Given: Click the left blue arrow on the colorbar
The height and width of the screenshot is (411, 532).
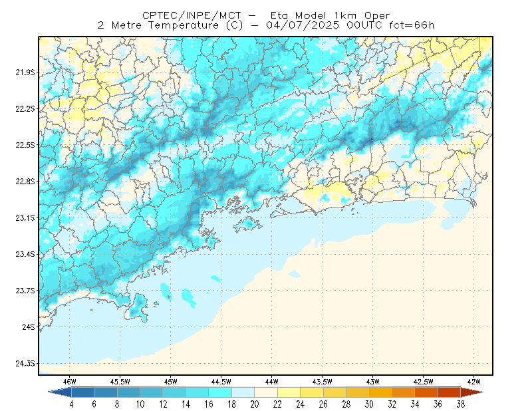Looking at the screenshot, I should click(61, 392).
